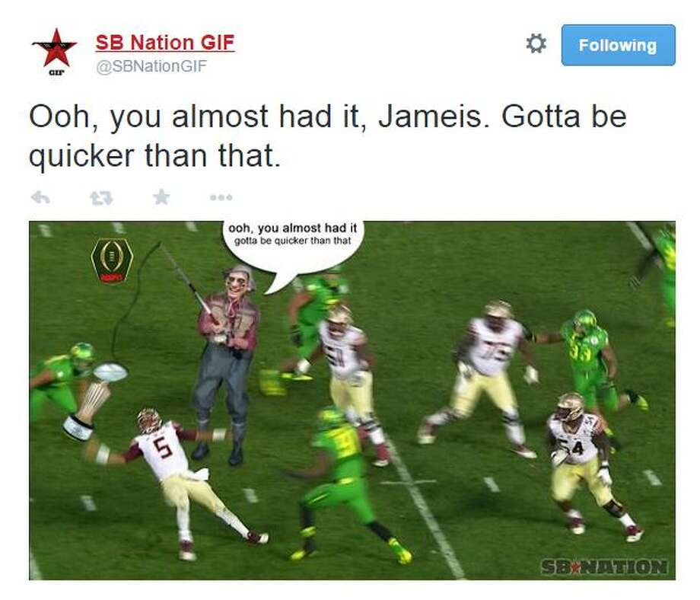Click the @SBNationGIF handle
700x600 pixels.
(x=151, y=66)
